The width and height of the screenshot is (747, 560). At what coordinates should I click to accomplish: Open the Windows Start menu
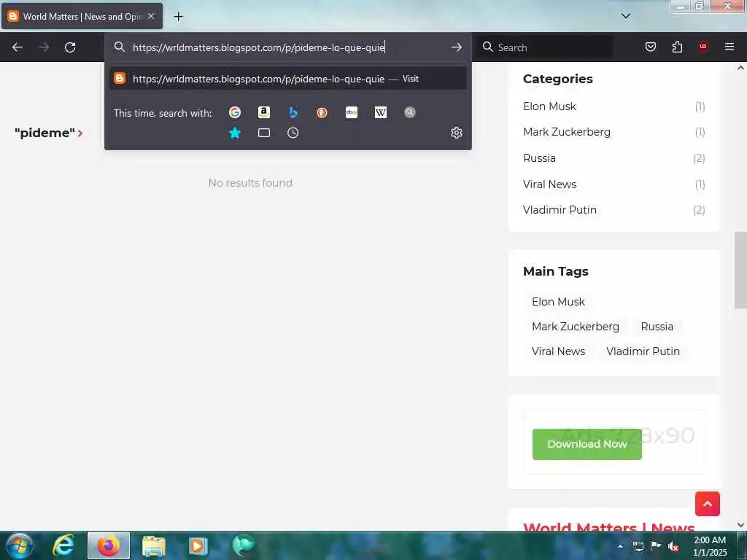tap(20, 545)
